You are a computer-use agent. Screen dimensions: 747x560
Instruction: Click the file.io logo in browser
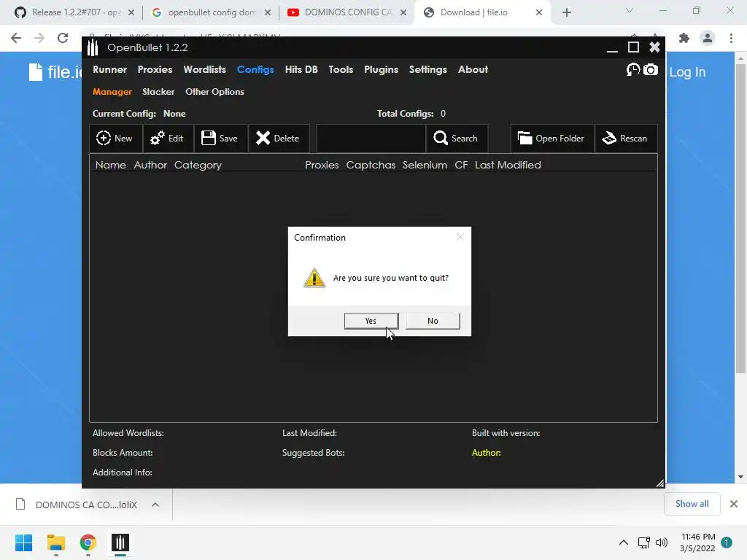click(x=55, y=72)
